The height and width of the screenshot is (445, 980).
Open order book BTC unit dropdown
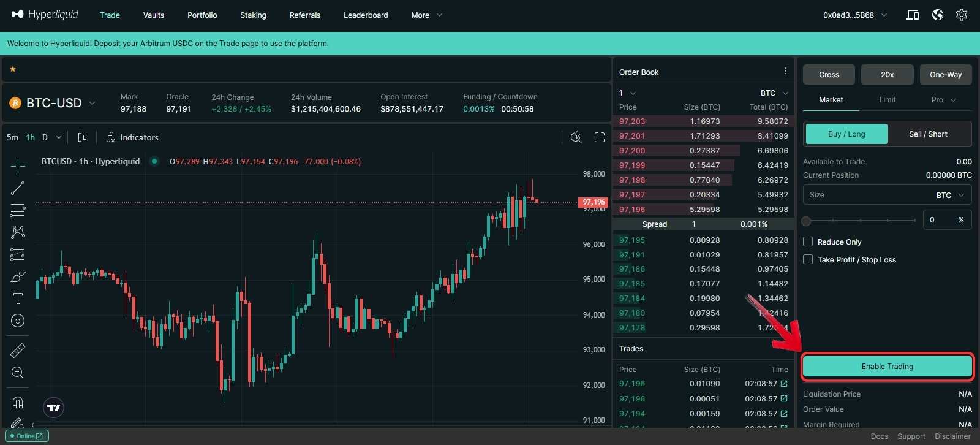(774, 93)
